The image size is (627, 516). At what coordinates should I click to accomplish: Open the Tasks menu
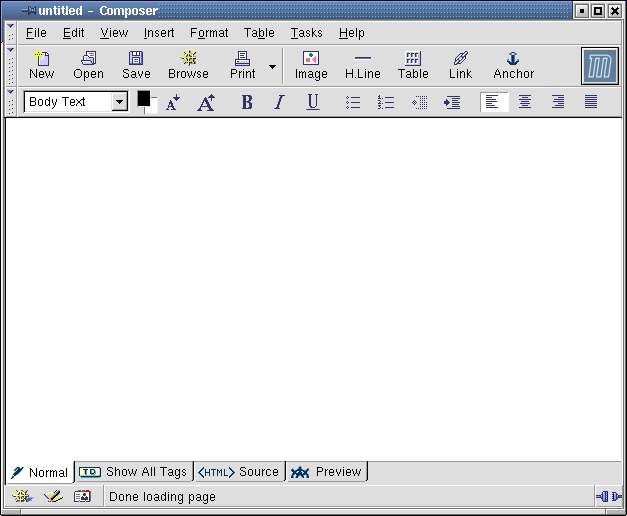click(306, 33)
